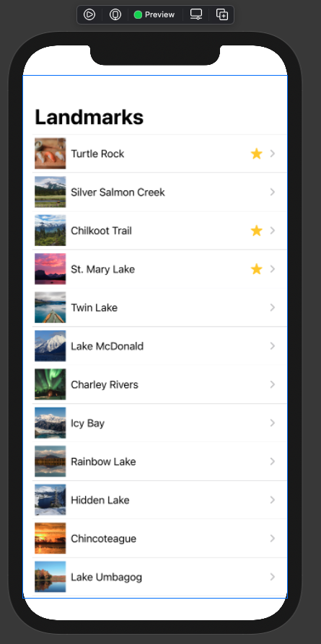The height and width of the screenshot is (644, 321).
Task: Click the yellow star on St. Mary Lake
Action: pyautogui.click(x=257, y=269)
